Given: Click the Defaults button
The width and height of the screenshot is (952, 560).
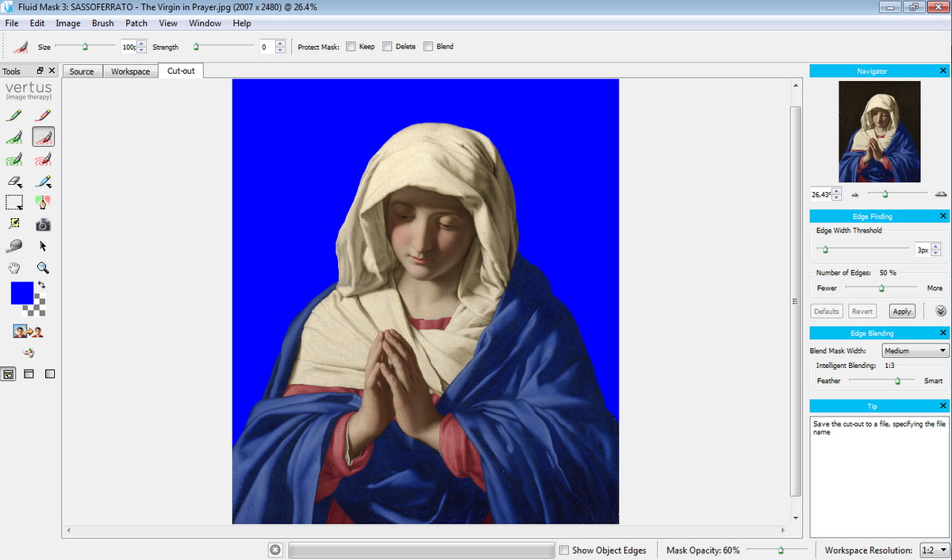Looking at the screenshot, I should tap(827, 311).
